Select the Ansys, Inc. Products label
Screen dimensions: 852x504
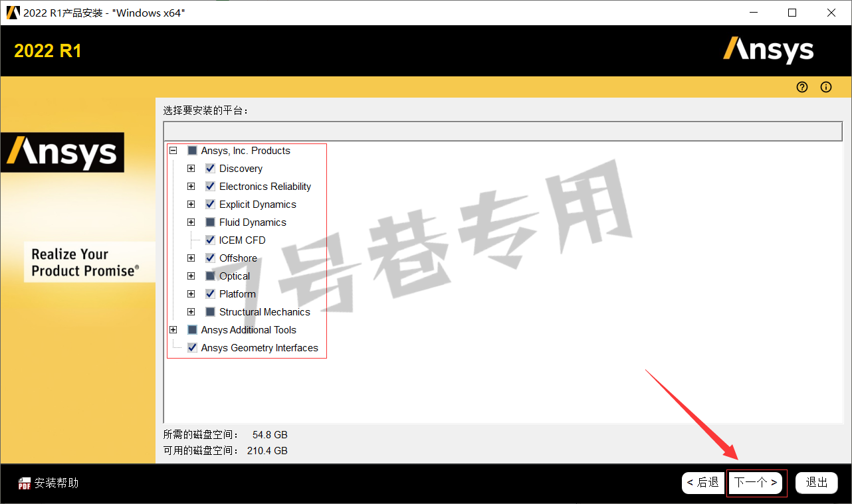click(245, 151)
